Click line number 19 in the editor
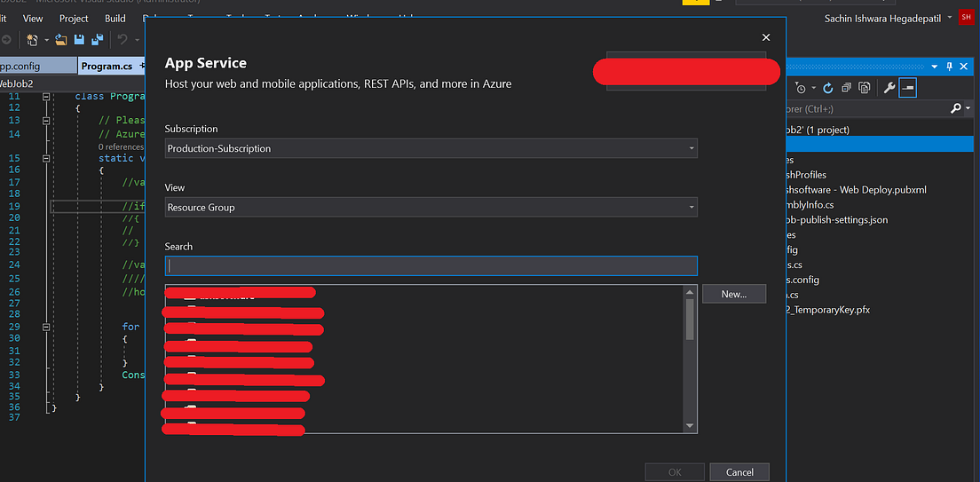Screen dimensions: 980x482 pyautogui.click(x=15, y=206)
